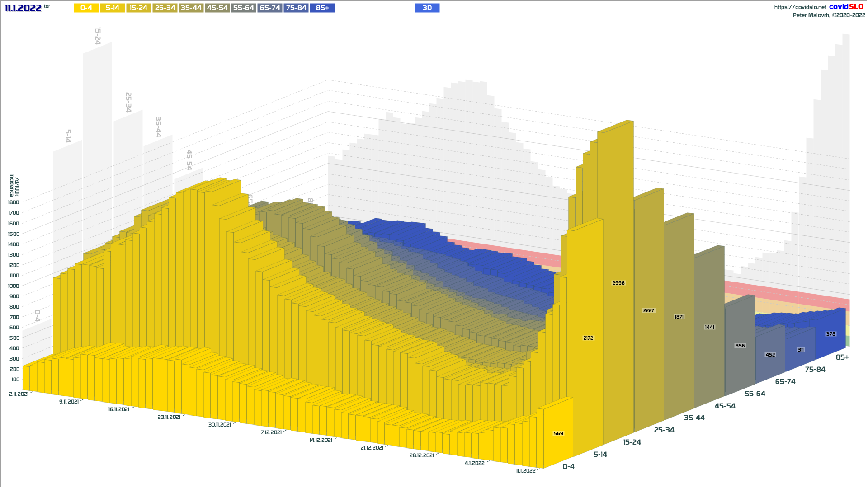
Task: Click the 569 value label on the 0-4 bar
Action: pos(558,433)
